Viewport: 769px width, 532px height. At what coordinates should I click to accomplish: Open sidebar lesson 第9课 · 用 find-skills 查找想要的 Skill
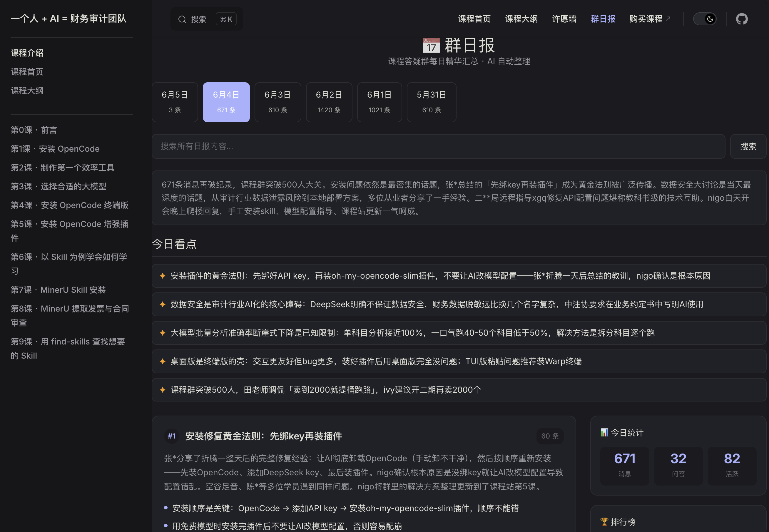[68, 348]
